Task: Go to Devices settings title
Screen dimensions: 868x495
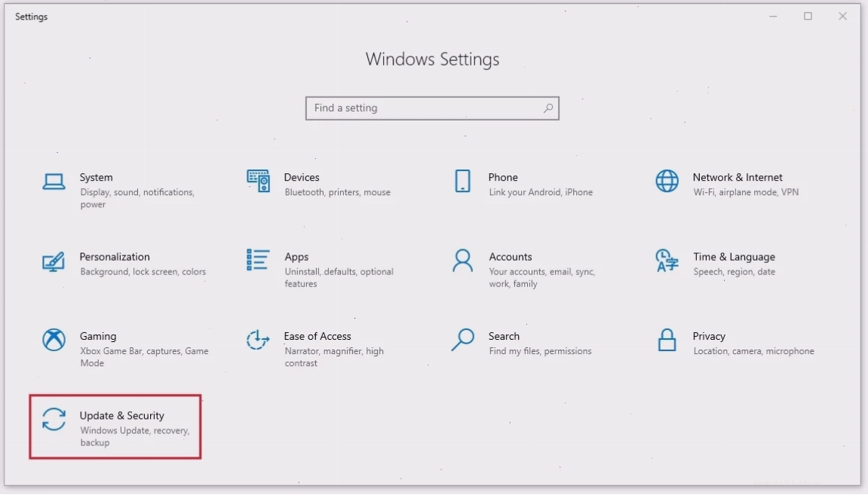Action: (x=302, y=178)
